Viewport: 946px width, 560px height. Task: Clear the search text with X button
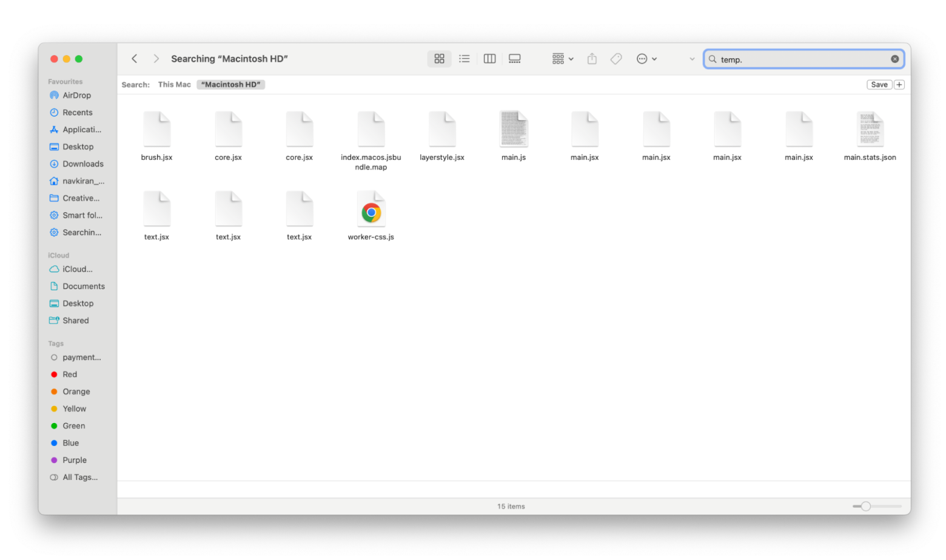tap(894, 59)
